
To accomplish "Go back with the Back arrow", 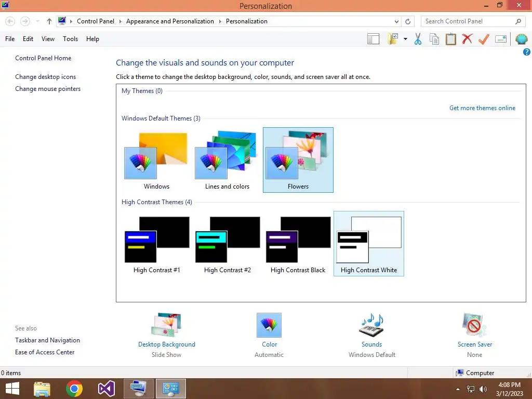I will coord(10,21).
